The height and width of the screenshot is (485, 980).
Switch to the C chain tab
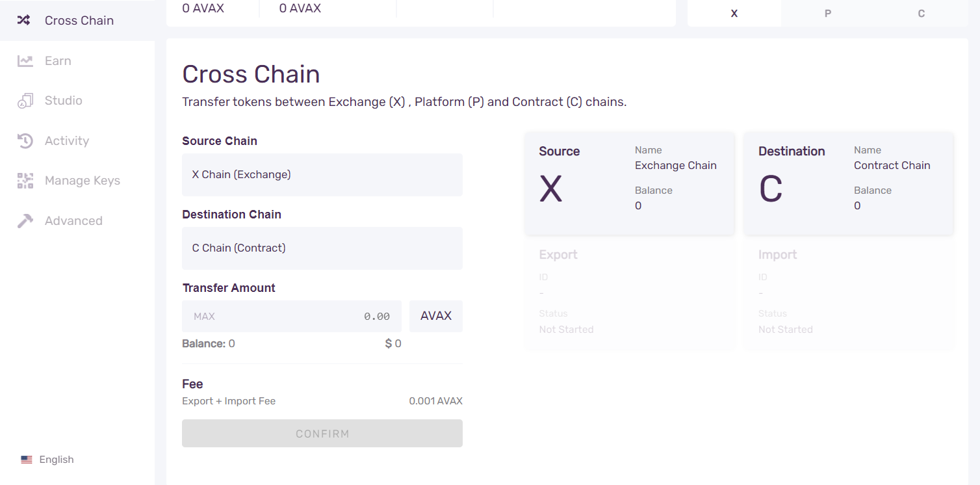[921, 14]
